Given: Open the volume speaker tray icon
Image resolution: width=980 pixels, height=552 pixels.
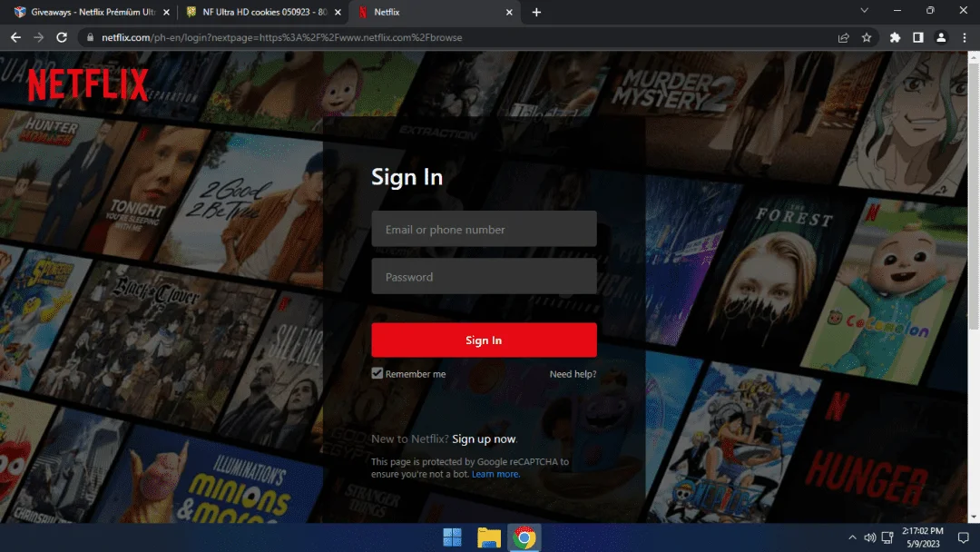Looking at the screenshot, I should click(x=869, y=537).
